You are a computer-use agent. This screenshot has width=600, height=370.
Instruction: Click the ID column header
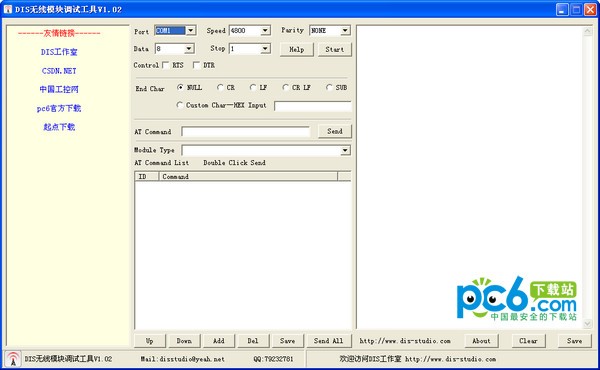point(147,176)
